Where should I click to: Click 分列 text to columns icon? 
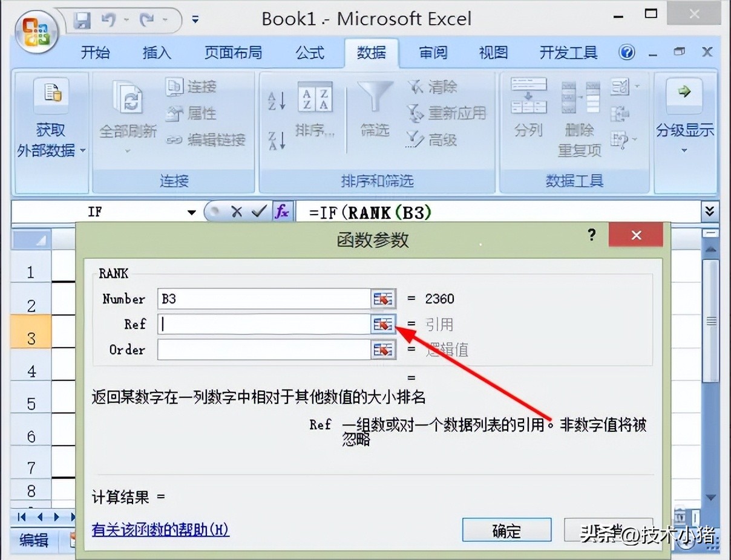(x=528, y=96)
